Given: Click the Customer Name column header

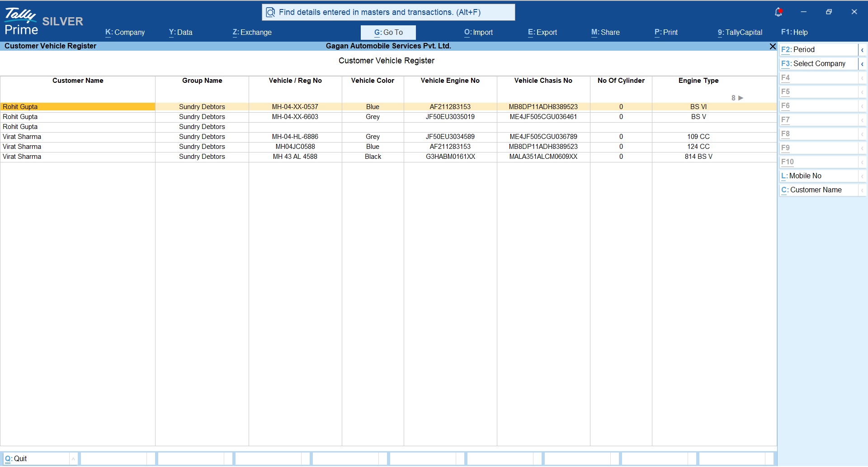Looking at the screenshot, I should 78,81.
